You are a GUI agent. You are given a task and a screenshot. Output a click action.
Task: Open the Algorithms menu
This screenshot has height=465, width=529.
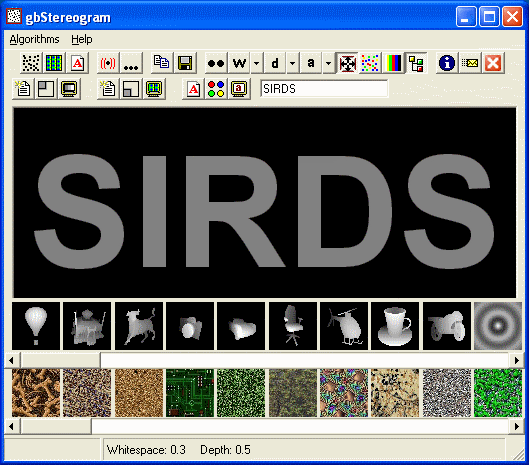[x=34, y=39]
